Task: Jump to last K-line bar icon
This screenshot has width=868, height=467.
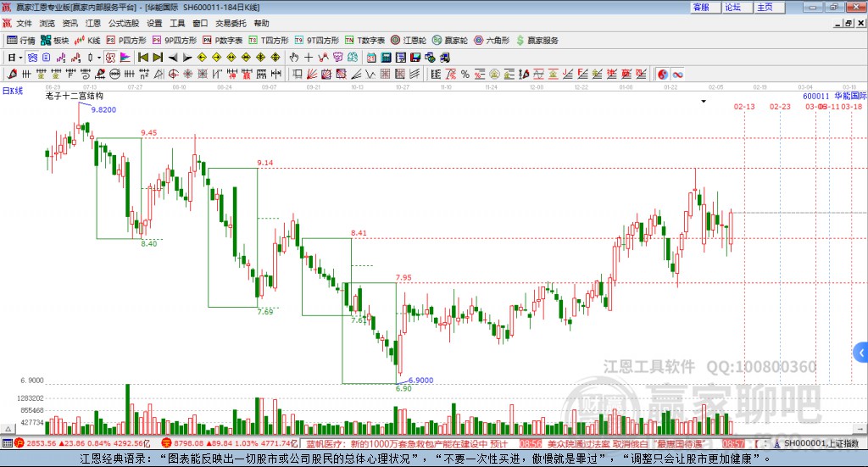Action: click(158, 58)
